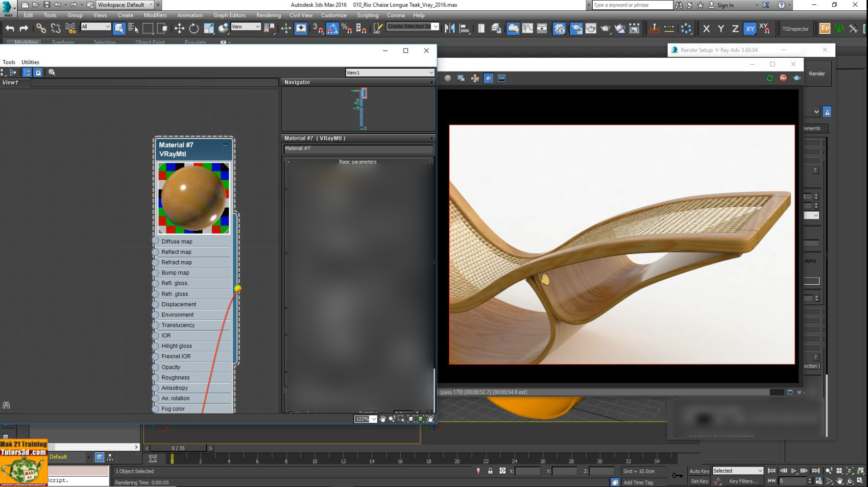Click the TSInspector button
Image resolution: width=868 pixels, height=487 pixels.
pos(796,28)
